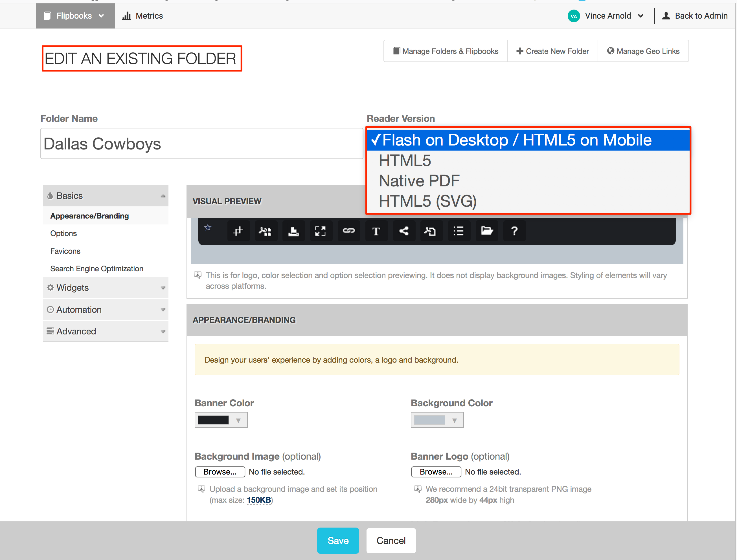Click the bulleted list icon in preview
The image size is (737, 560).
pos(459,231)
